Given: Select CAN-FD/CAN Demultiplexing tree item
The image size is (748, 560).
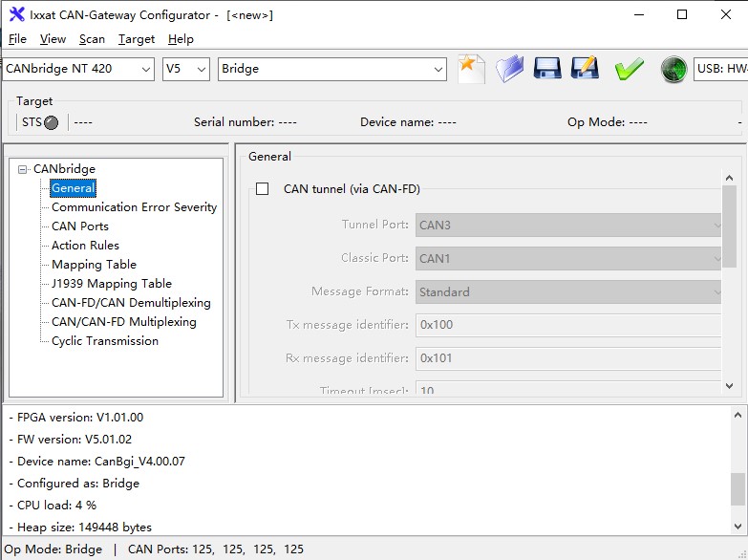Looking at the screenshot, I should pos(131,303).
